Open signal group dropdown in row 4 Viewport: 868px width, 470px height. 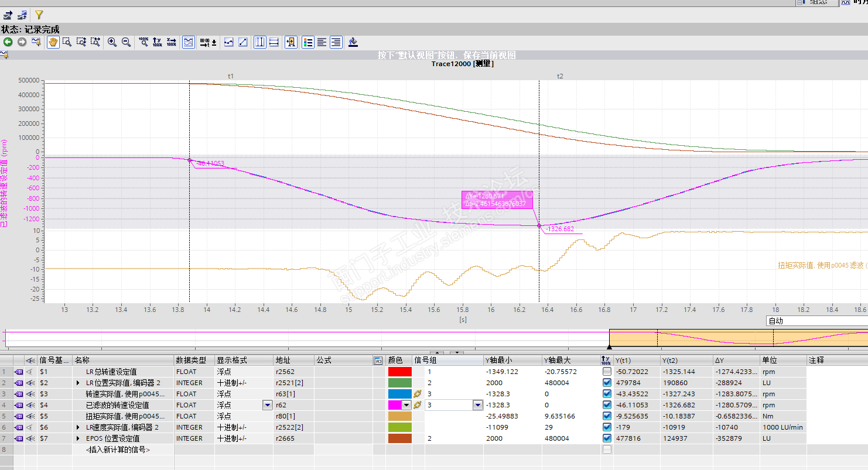[478, 405]
